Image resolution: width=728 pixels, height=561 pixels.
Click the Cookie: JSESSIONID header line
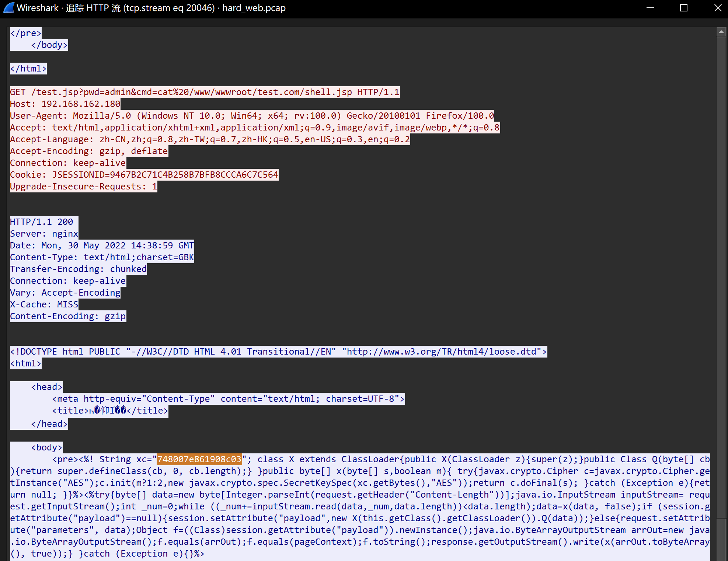coord(144,175)
